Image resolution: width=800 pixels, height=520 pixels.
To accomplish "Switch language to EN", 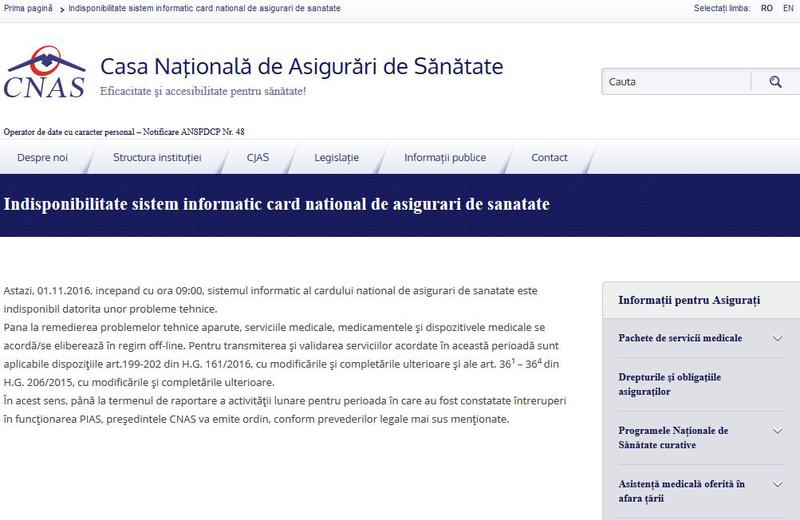I will tap(788, 8).
